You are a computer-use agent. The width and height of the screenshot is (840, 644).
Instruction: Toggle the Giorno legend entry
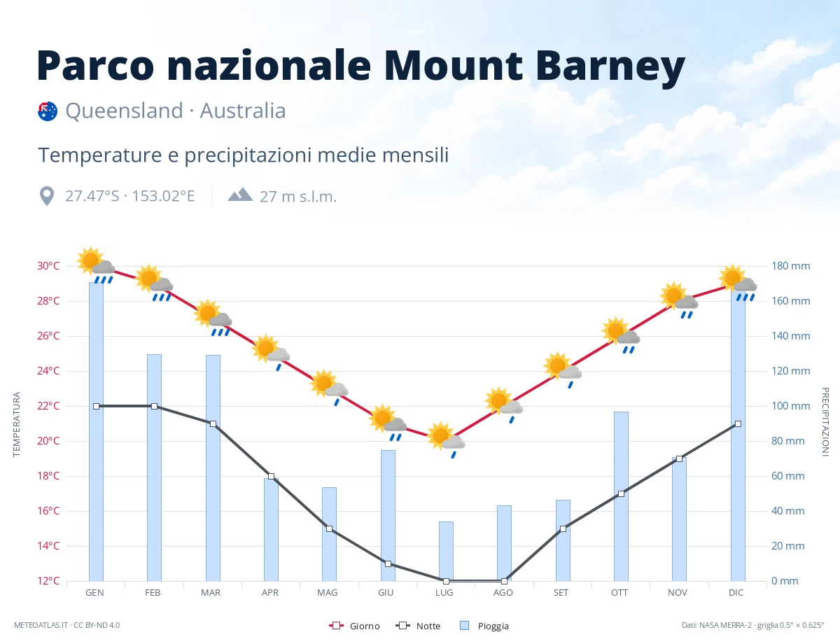coord(354,626)
